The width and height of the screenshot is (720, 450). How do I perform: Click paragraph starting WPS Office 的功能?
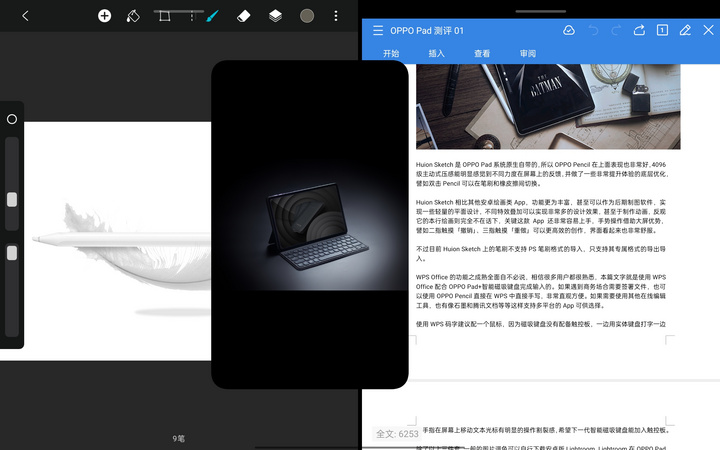pyautogui.click(x=540, y=291)
